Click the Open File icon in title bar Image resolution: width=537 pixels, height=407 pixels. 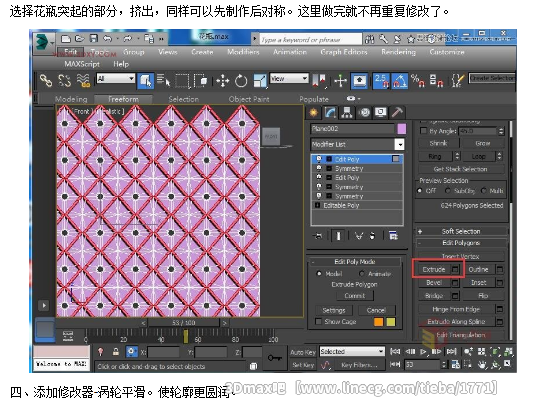click(79, 39)
